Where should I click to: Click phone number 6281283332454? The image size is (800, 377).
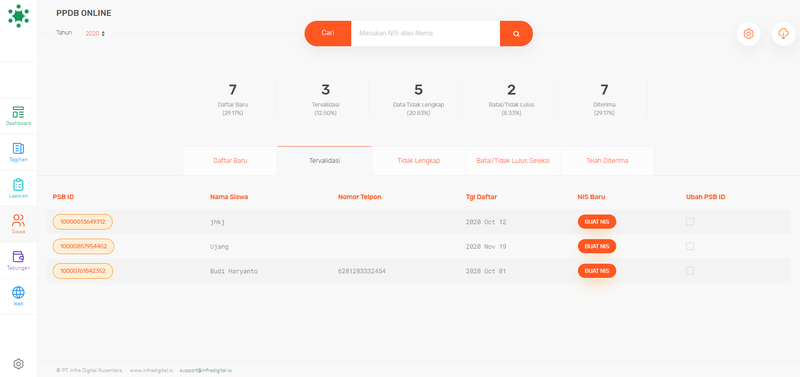[361, 271]
